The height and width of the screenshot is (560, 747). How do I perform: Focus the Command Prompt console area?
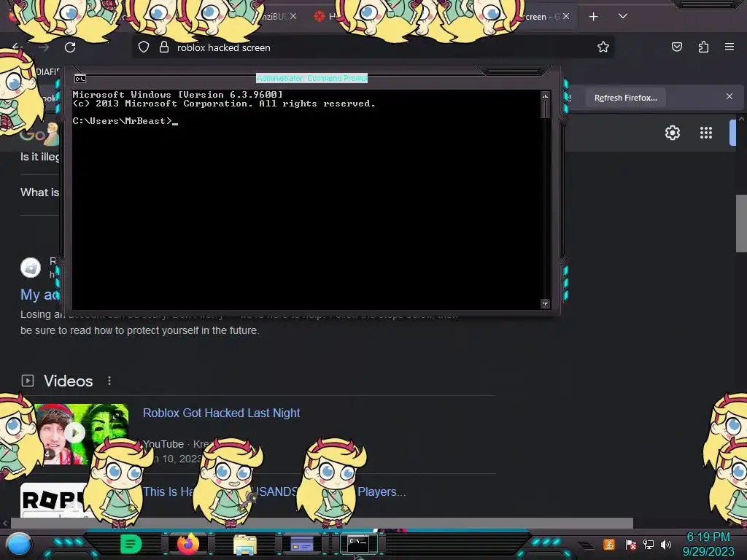(x=306, y=200)
